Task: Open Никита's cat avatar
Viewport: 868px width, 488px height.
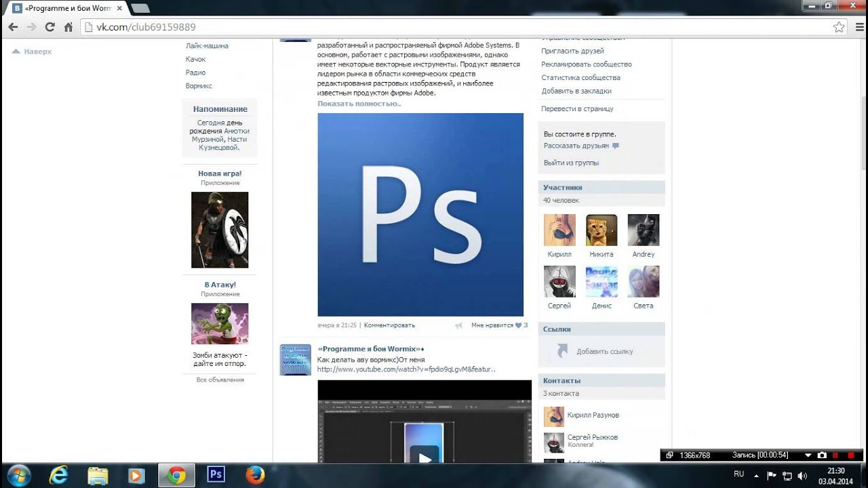Action: tap(601, 230)
